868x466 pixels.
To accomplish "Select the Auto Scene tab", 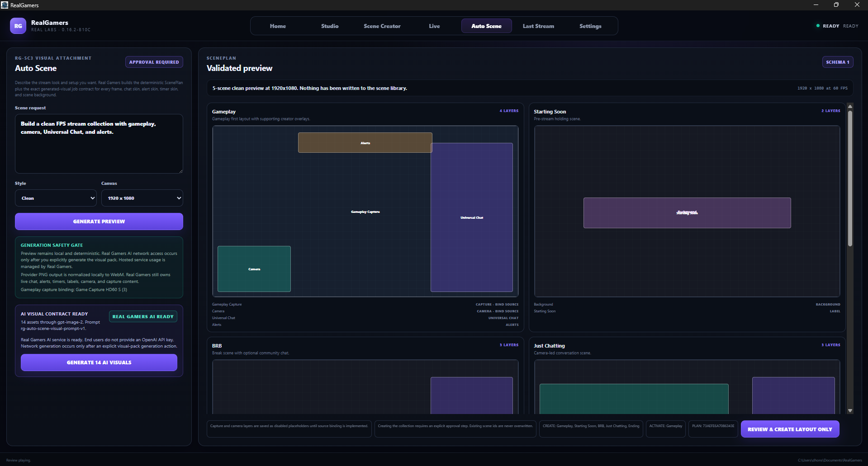I will pyautogui.click(x=486, y=26).
